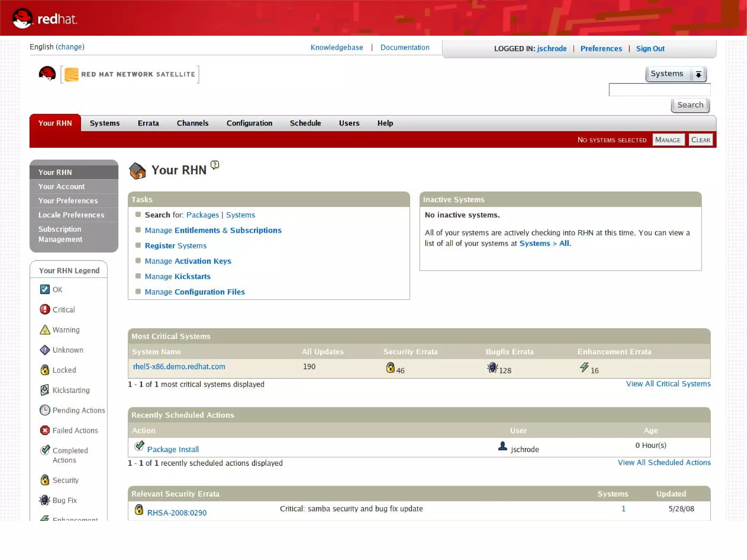Image resolution: width=747 pixels, height=560 pixels.
Task: Click completed checkmark icon beside Package Install
Action: click(x=139, y=446)
